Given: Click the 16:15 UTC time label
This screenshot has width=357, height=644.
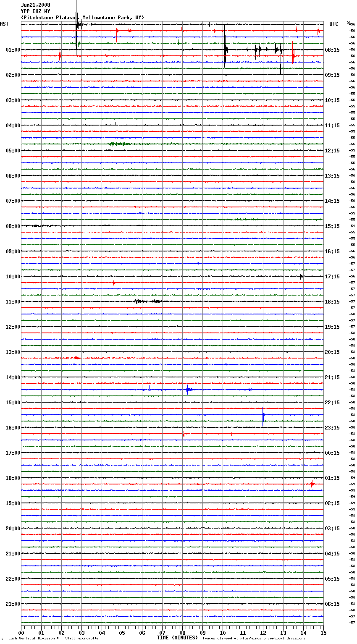Looking at the screenshot, I should pyautogui.click(x=332, y=251).
